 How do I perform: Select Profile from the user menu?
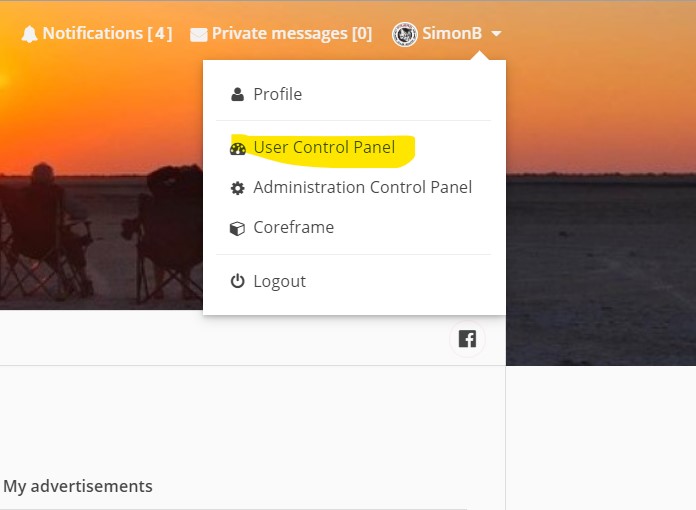277,94
